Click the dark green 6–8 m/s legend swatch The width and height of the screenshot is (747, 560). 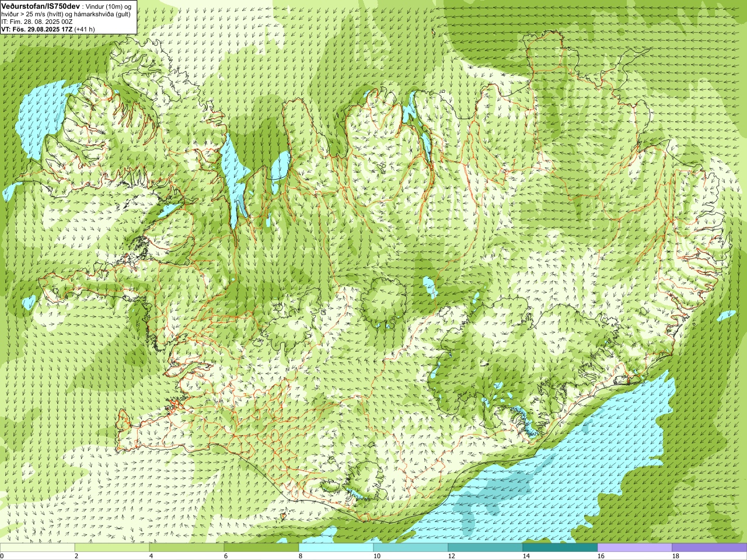261,548
